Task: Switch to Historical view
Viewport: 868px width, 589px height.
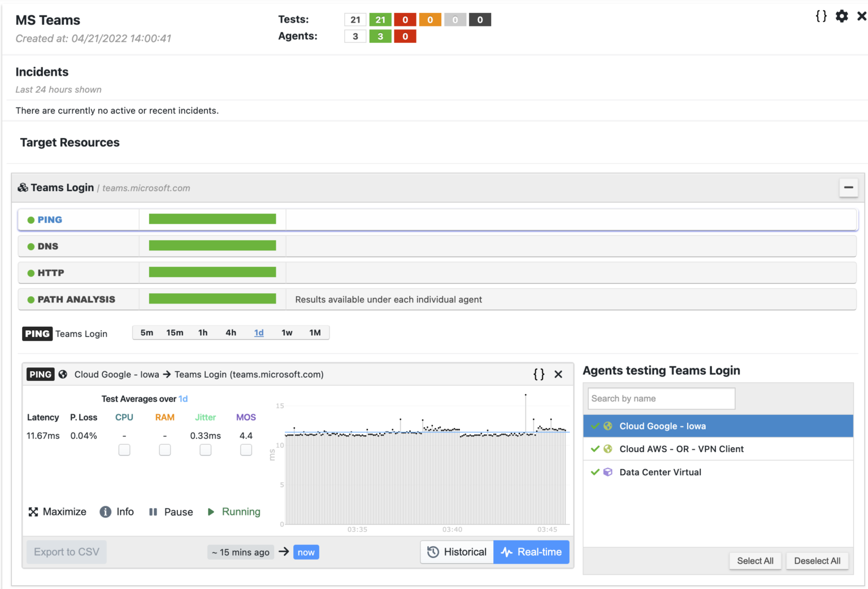Action: [457, 552]
